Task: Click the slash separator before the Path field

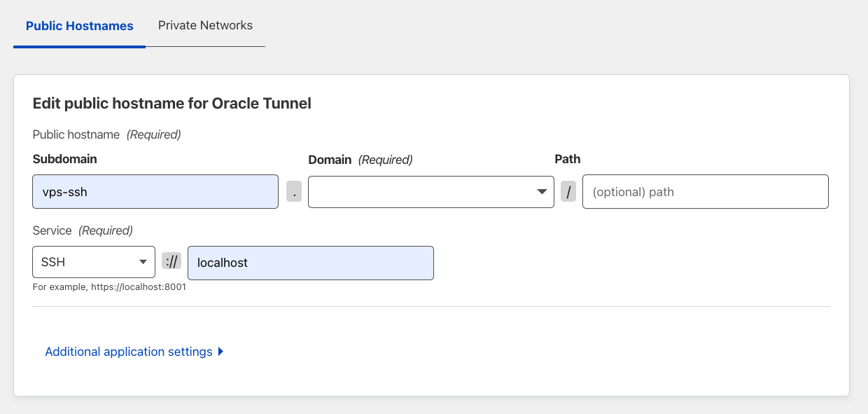Action: coord(568,191)
